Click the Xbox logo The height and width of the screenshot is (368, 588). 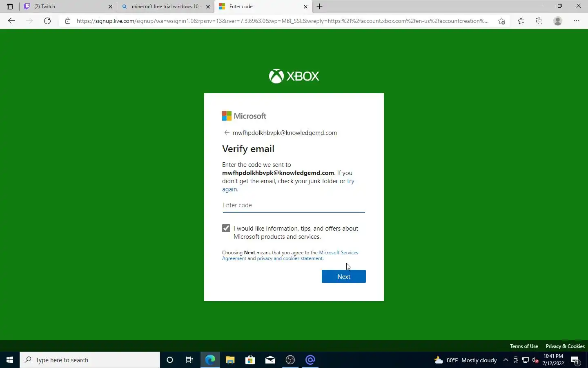pos(294,76)
